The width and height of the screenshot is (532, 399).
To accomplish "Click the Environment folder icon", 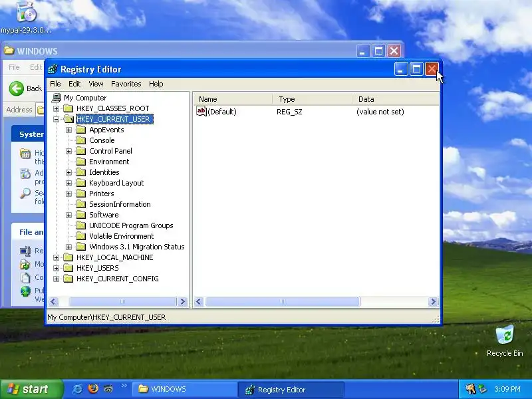I will click(80, 162).
